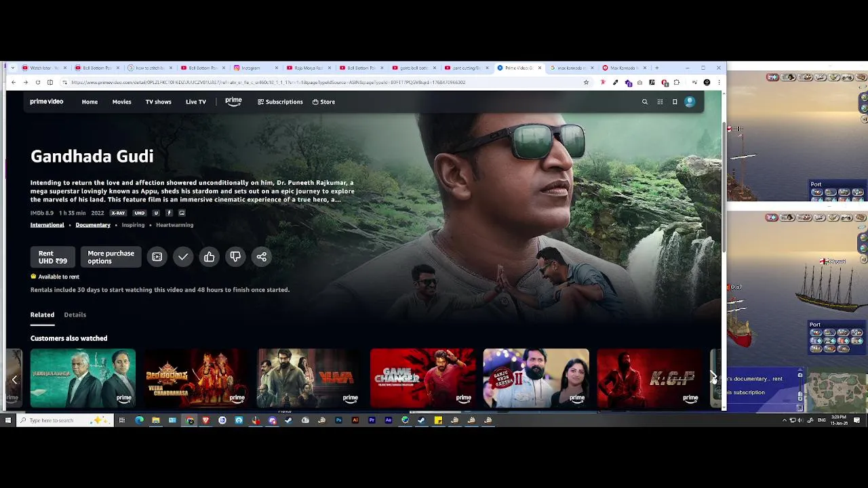Viewport: 868px width, 488px height.
Task: Open the Watchlist bookmark icon in header
Action: (675, 102)
